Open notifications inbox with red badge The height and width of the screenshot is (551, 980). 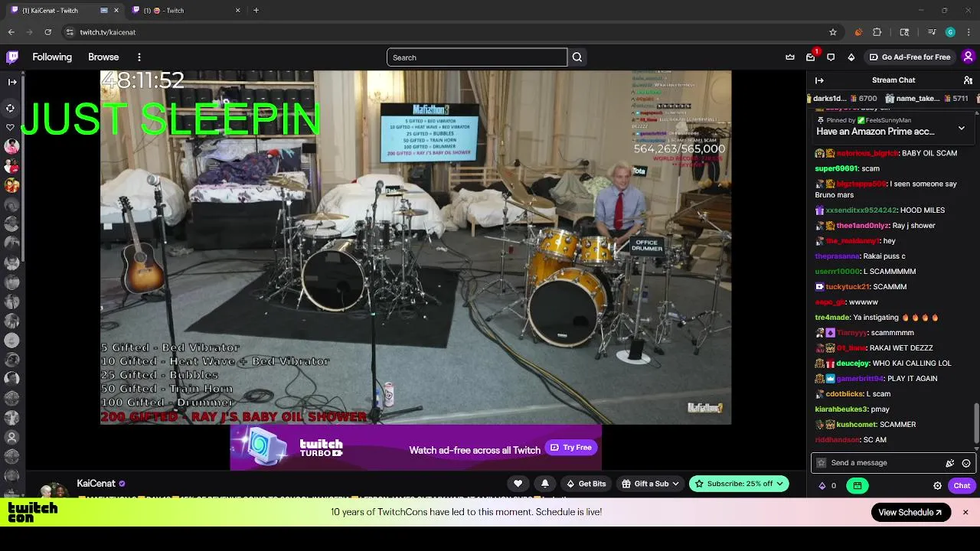[x=811, y=57]
